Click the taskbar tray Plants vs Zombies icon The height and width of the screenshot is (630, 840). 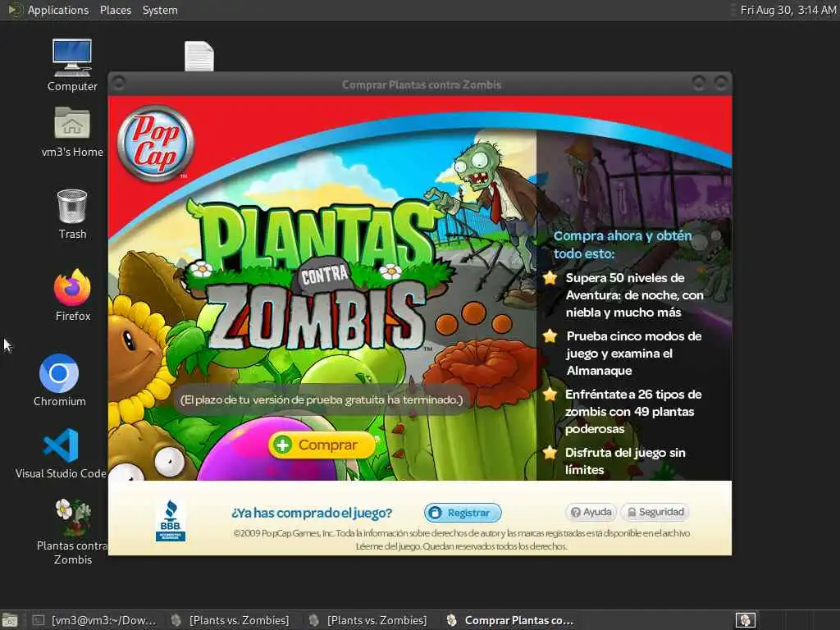coord(745,620)
